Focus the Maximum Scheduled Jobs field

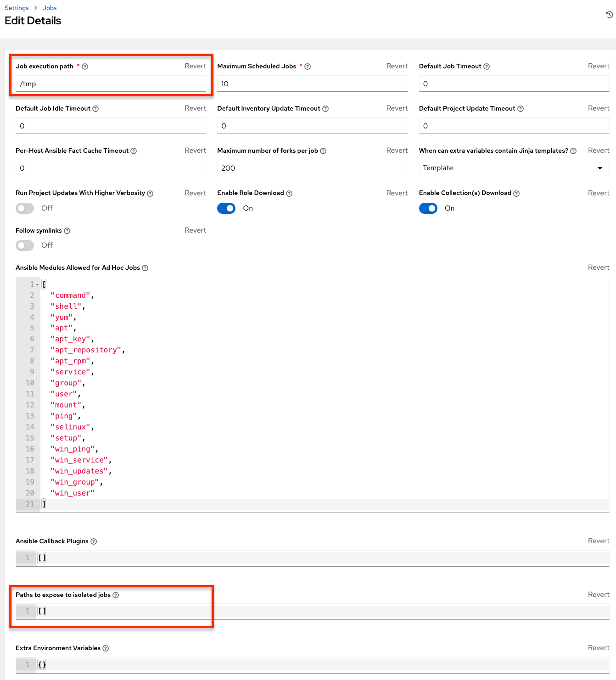tap(313, 84)
